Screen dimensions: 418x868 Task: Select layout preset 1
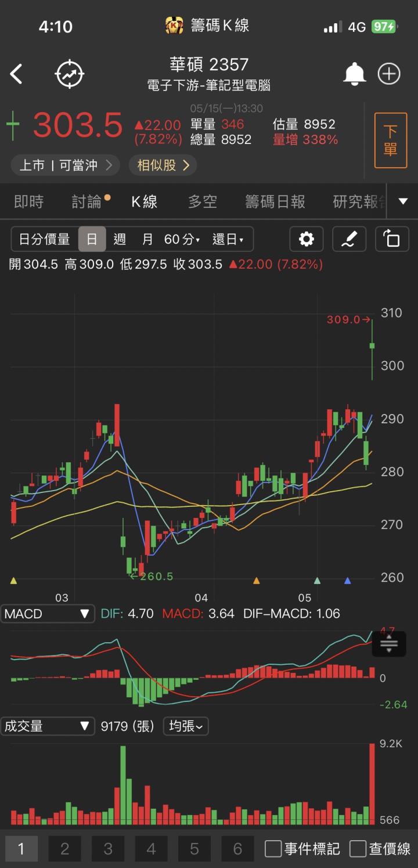point(21,849)
